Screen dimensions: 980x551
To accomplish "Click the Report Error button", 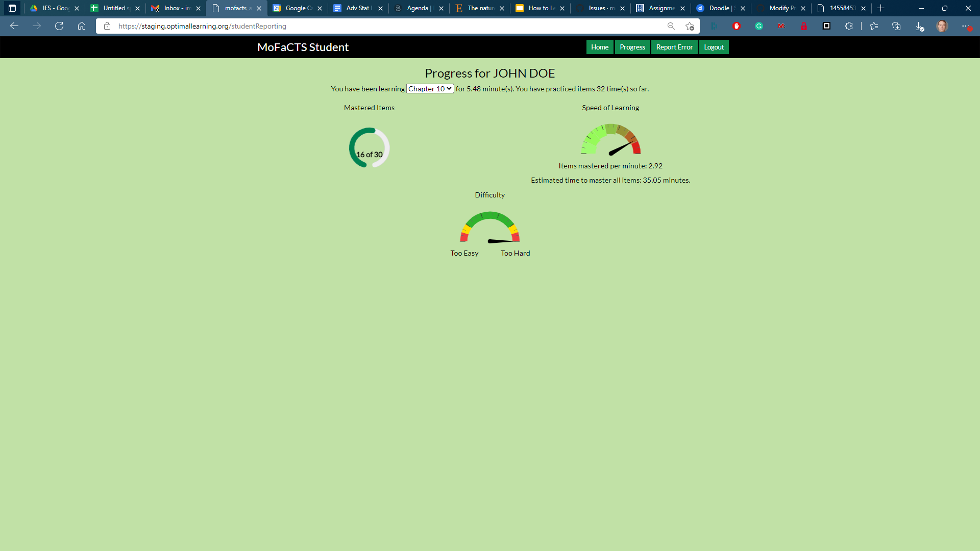I will [x=674, y=46].
